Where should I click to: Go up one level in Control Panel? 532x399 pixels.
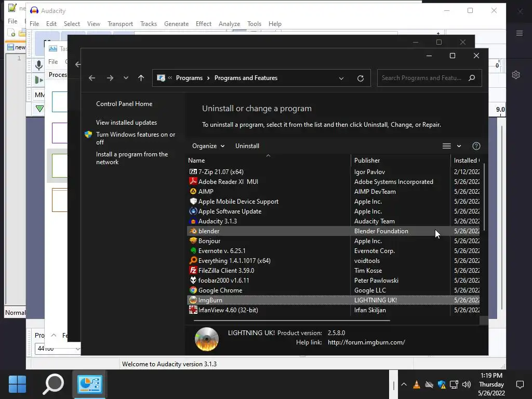[x=141, y=78]
